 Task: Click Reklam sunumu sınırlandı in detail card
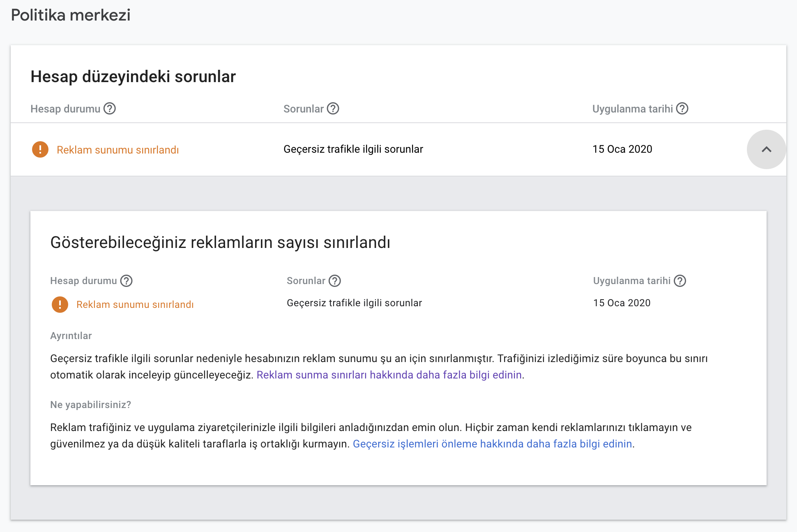click(135, 305)
